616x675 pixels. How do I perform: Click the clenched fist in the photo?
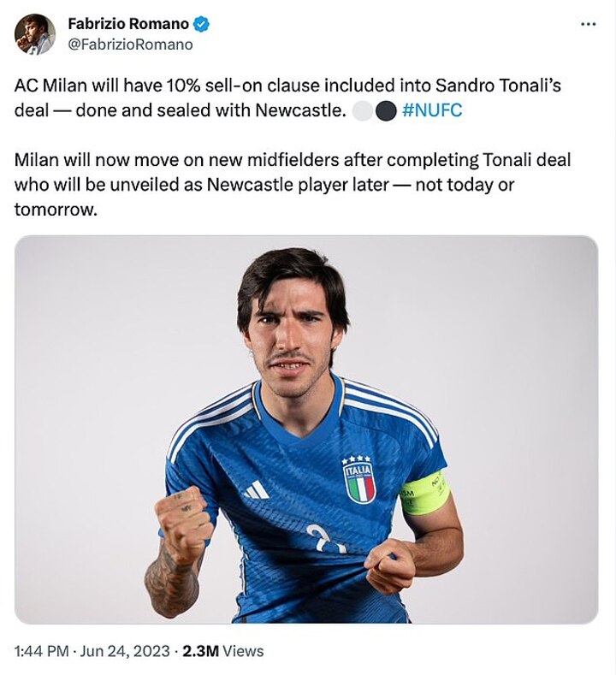[x=184, y=526]
